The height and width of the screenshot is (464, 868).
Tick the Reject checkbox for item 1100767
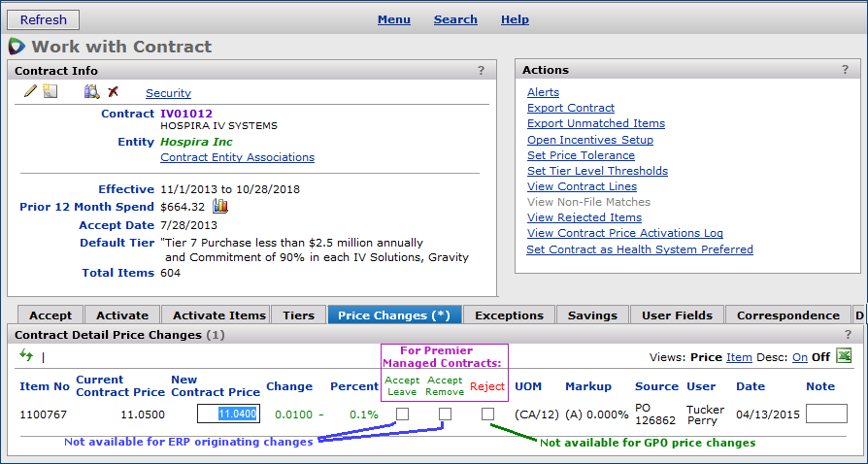coord(487,414)
